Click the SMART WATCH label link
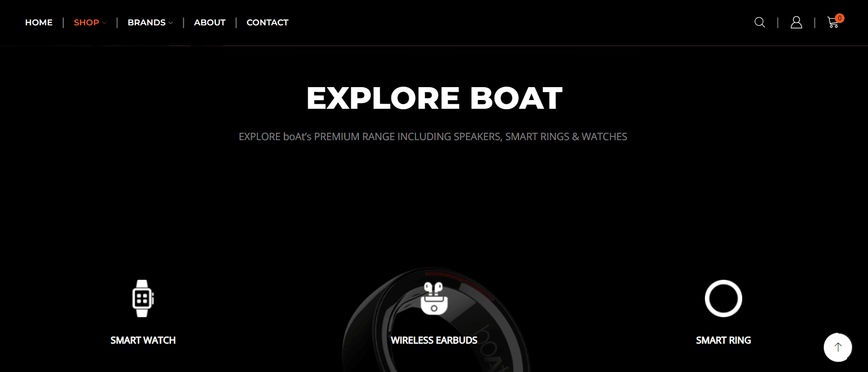Screen dimensions: 868x372 (143, 340)
